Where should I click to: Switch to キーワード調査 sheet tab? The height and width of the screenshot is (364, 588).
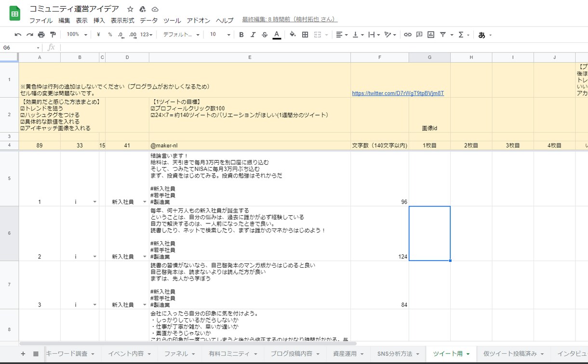pos(70,353)
